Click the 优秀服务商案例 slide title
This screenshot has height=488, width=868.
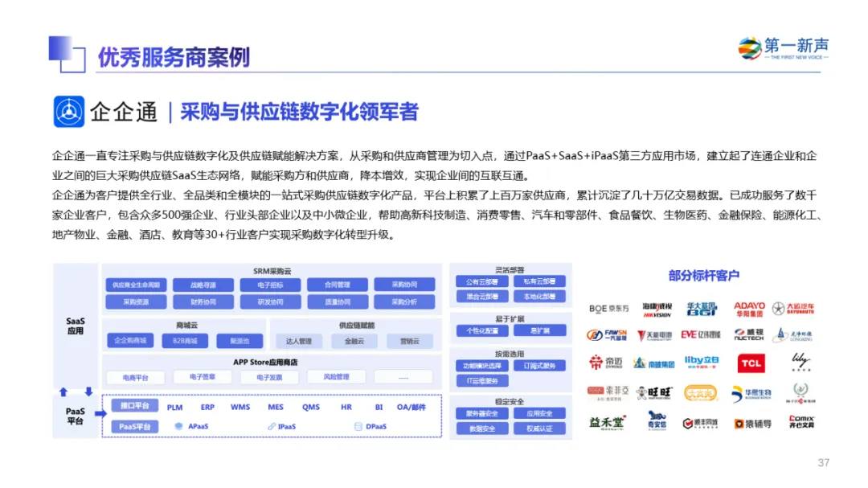[x=174, y=57]
